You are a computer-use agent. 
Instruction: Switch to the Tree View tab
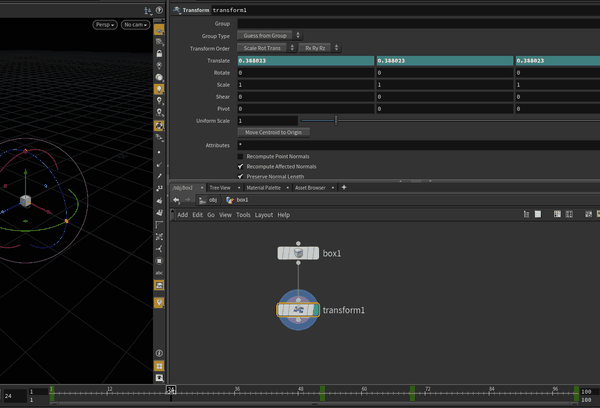pyautogui.click(x=220, y=188)
